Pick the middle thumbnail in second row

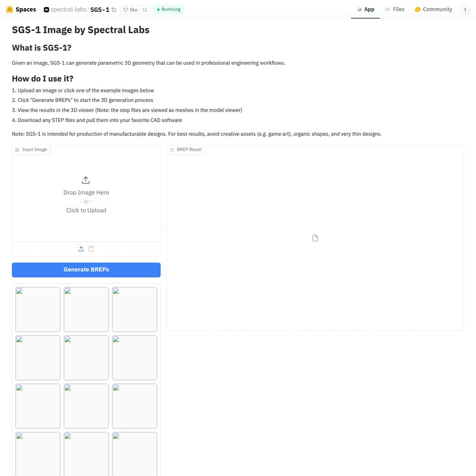[x=86, y=357]
